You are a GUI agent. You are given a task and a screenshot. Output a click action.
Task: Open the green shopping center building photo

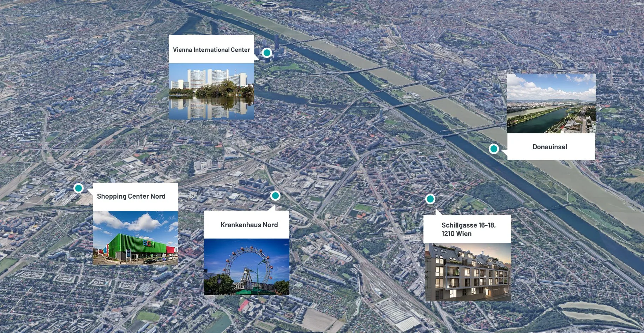pos(135,238)
